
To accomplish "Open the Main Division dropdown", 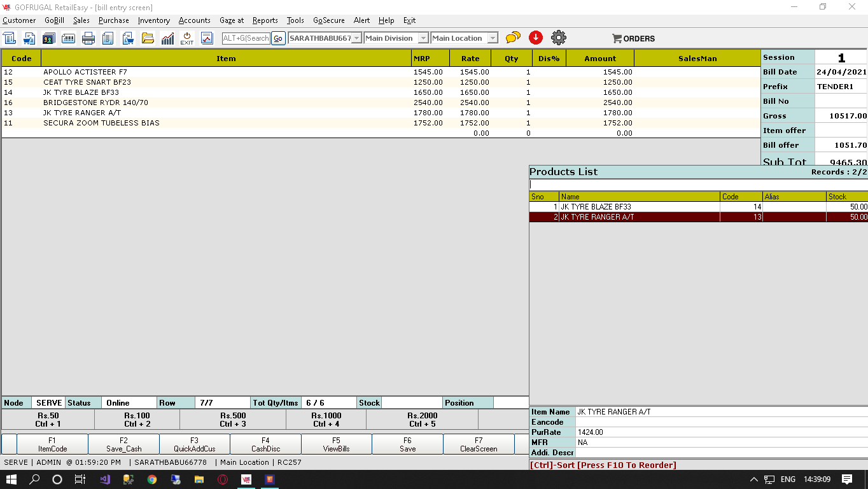I will (422, 38).
